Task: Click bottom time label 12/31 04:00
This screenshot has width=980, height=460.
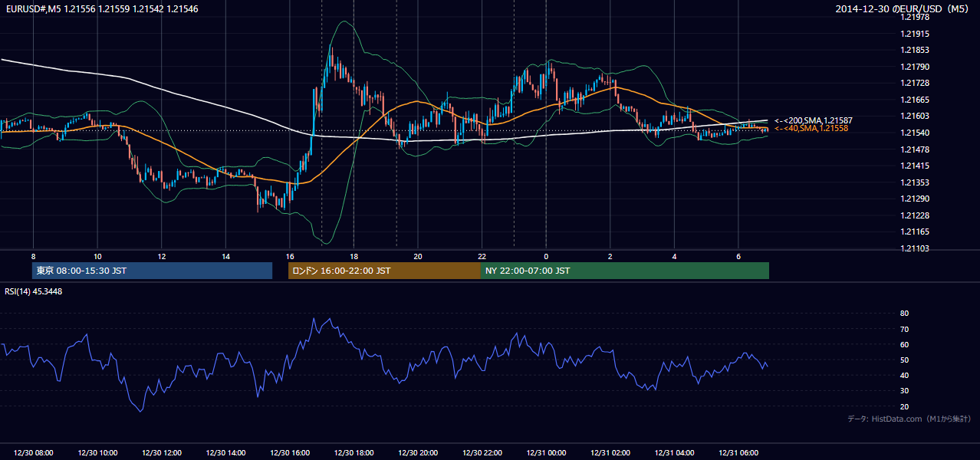Action: pos(674,453)
